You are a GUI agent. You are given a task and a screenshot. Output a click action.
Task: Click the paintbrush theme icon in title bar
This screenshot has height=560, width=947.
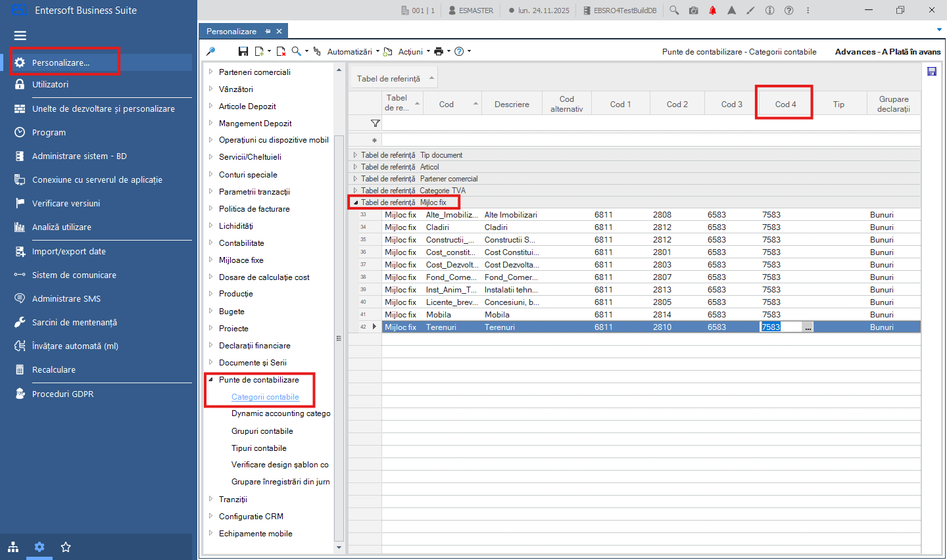[750, 11]
